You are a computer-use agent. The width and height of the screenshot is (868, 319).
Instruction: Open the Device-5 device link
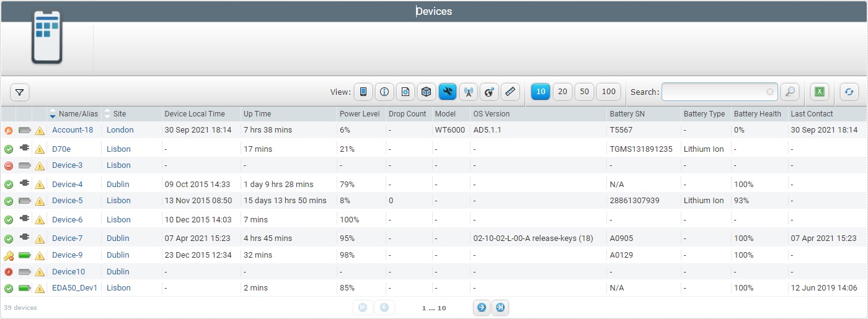pos(67,201)
